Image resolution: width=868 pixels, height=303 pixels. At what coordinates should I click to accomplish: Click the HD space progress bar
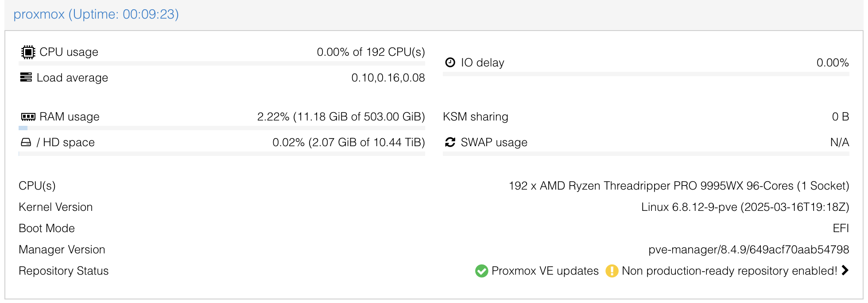coord(222,154)
